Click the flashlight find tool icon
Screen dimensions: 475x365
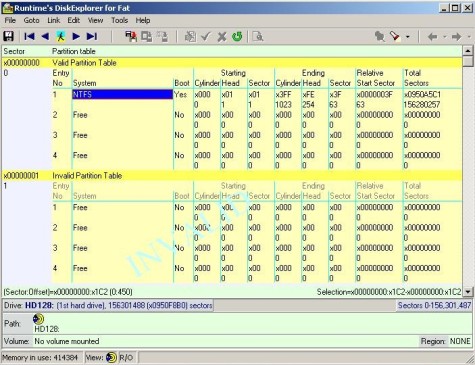click(395, 36)
